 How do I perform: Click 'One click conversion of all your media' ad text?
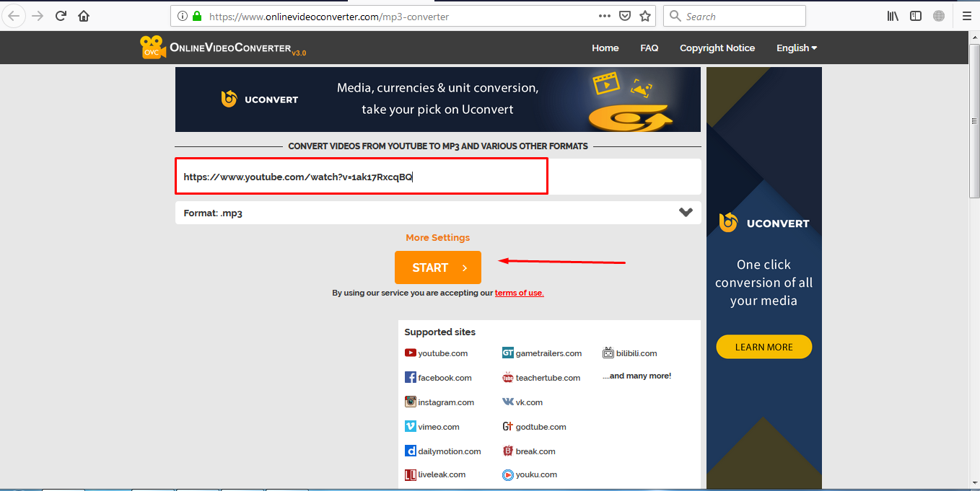(x=764, y=283)
